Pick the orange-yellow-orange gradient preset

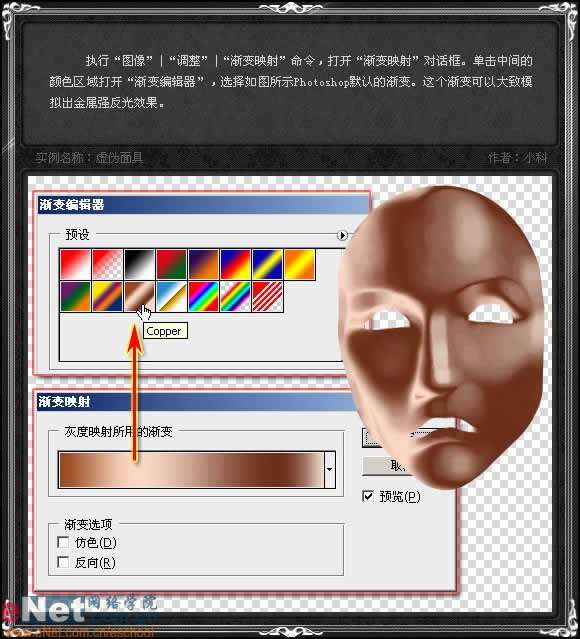click(x=300, y=264)
